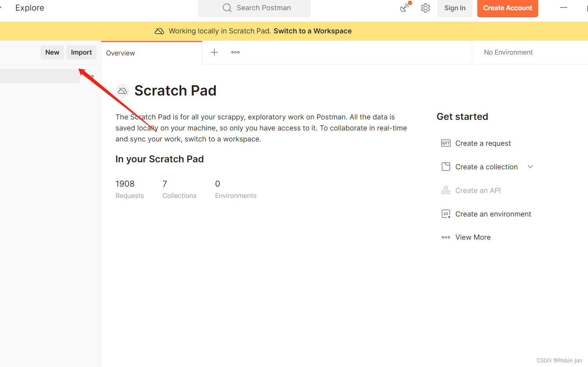Viewport: 588px width, 367px height.
Task: Click the GET request icon
Action: [x=446, y=143]
